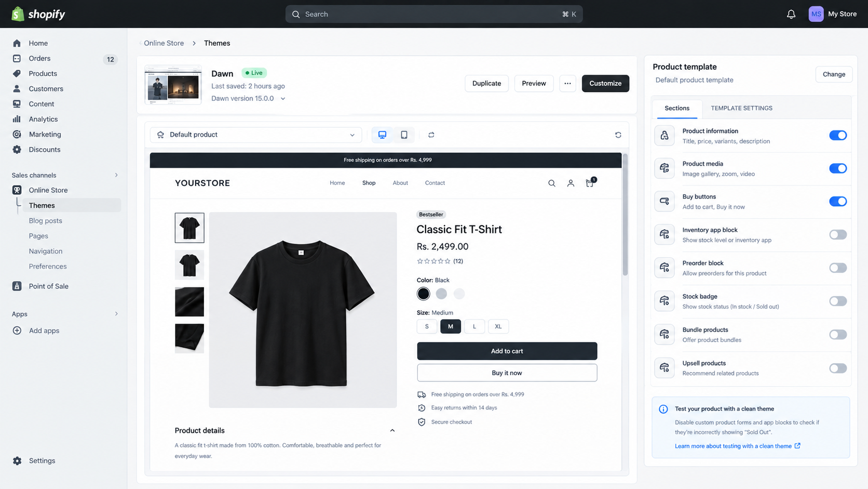
Task: Open the My Store account menu
Action: 833,14
